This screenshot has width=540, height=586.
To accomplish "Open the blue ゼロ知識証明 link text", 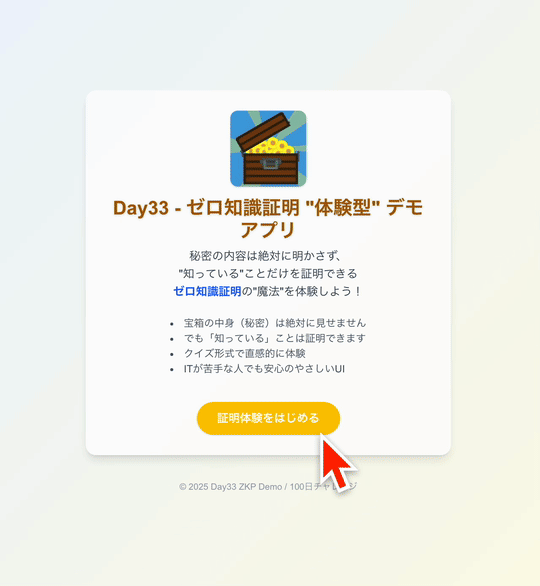I will [207, 291].
